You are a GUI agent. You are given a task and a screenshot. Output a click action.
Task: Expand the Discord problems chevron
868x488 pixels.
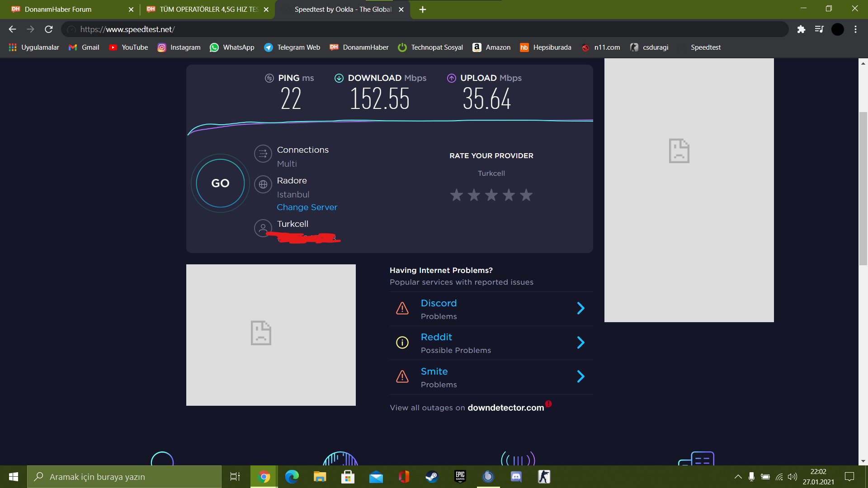581,308
